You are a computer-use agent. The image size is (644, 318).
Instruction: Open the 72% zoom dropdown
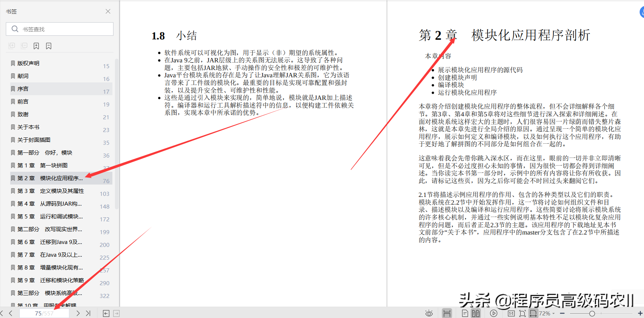click(x=547, y=313)
